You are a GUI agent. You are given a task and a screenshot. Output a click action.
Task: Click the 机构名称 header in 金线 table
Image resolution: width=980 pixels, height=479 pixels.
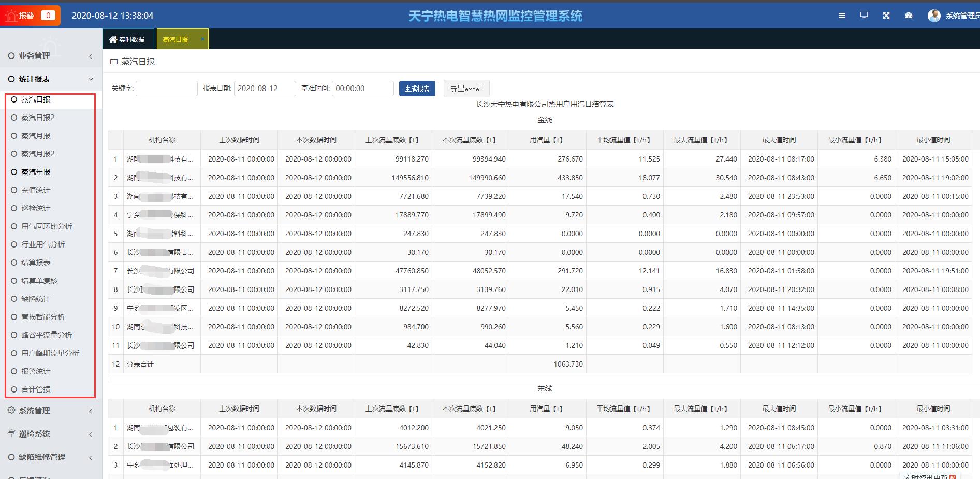click(162, 140)
